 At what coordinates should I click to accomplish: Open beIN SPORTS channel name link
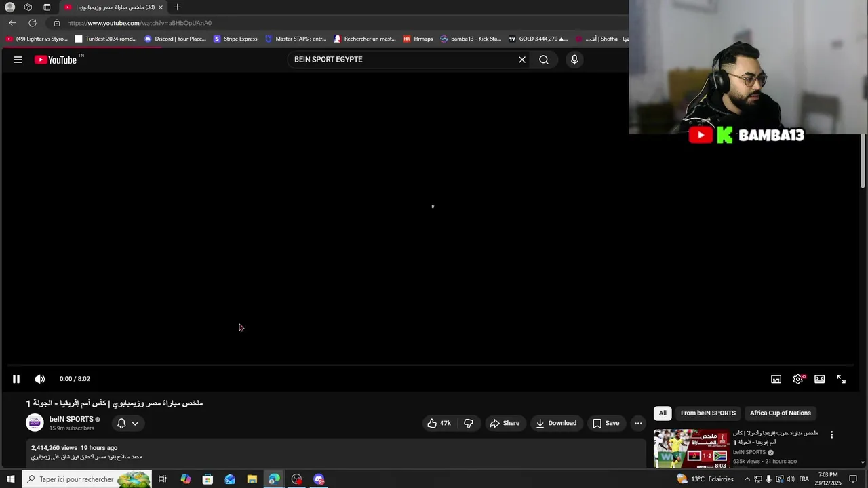click(71, 419)
